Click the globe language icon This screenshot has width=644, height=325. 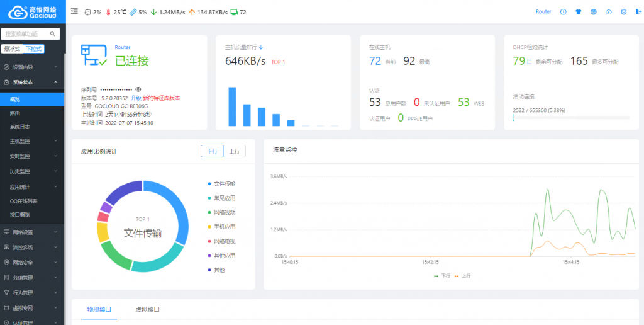(594, 12)
